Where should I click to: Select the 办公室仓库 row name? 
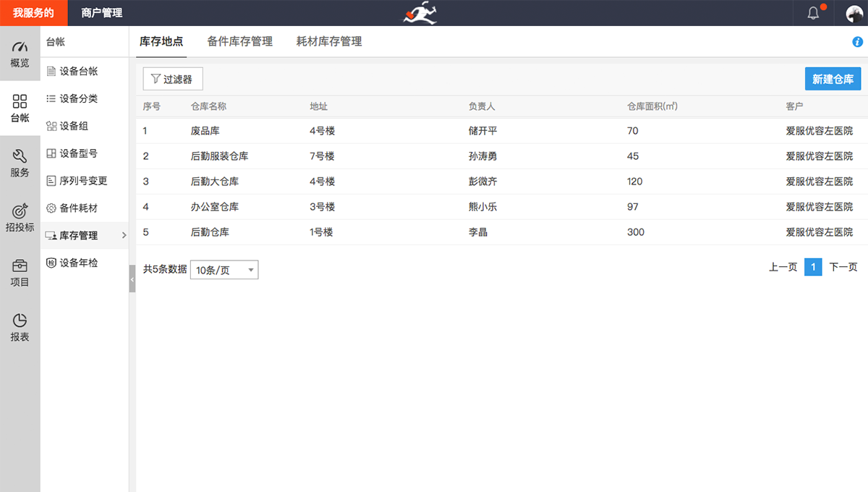click(215, 207)
